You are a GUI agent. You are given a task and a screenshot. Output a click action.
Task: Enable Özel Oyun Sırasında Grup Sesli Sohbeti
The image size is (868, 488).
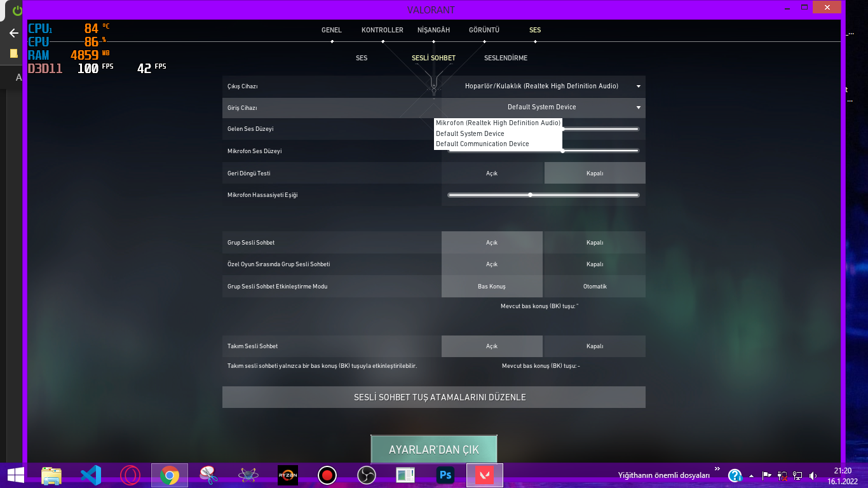click(x=492, y=264)
